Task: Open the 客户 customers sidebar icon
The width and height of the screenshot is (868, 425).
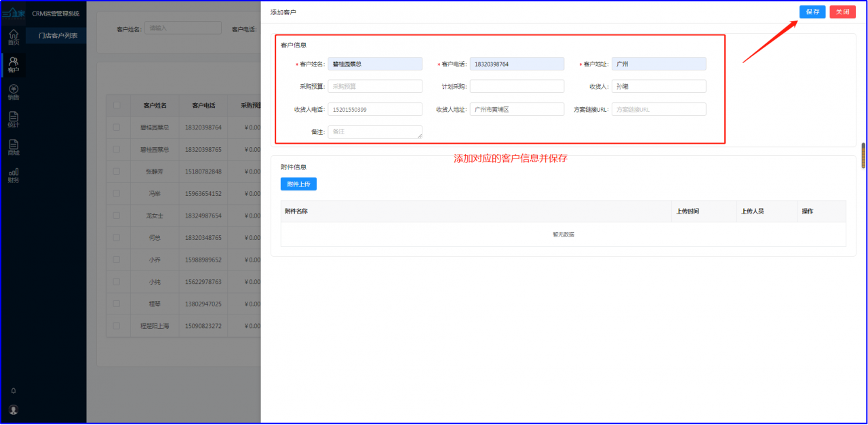Action: 14,65
